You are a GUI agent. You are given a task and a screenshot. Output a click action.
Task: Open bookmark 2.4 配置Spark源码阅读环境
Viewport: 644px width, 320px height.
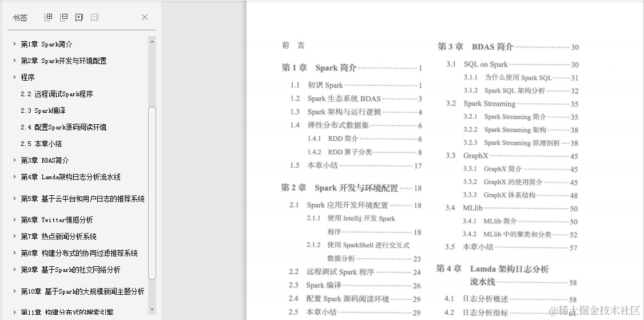click(x=63, y=127)
